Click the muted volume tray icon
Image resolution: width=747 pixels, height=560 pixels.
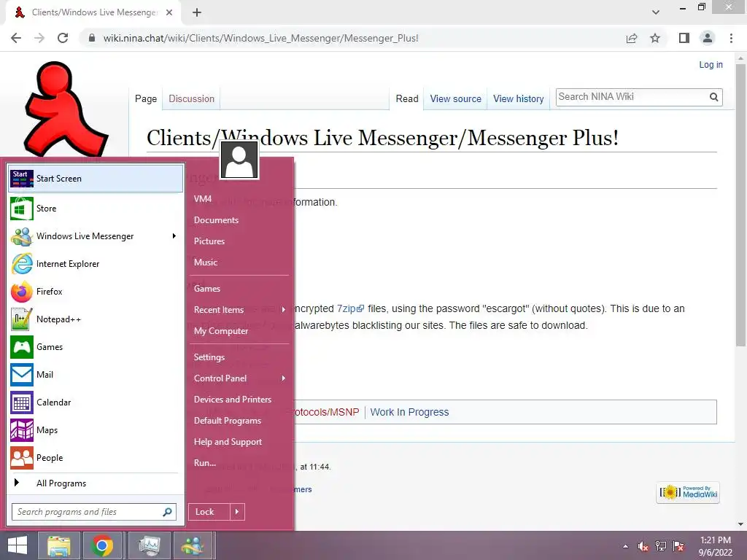pos(643,546)
